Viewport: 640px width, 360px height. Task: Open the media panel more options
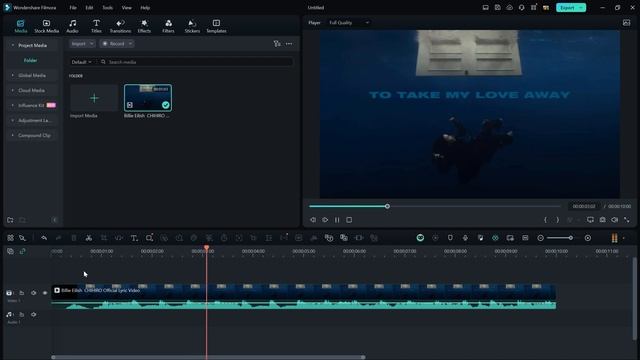[289, 44]
